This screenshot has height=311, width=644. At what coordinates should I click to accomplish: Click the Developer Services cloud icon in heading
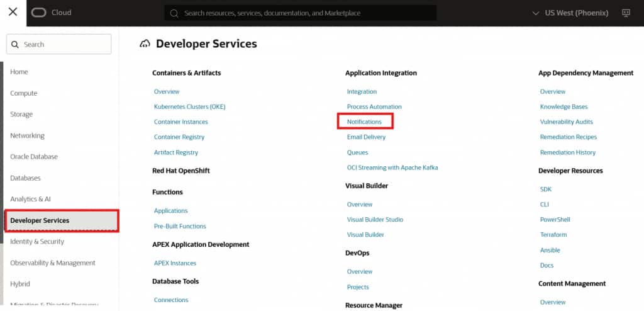coord(145,43)
